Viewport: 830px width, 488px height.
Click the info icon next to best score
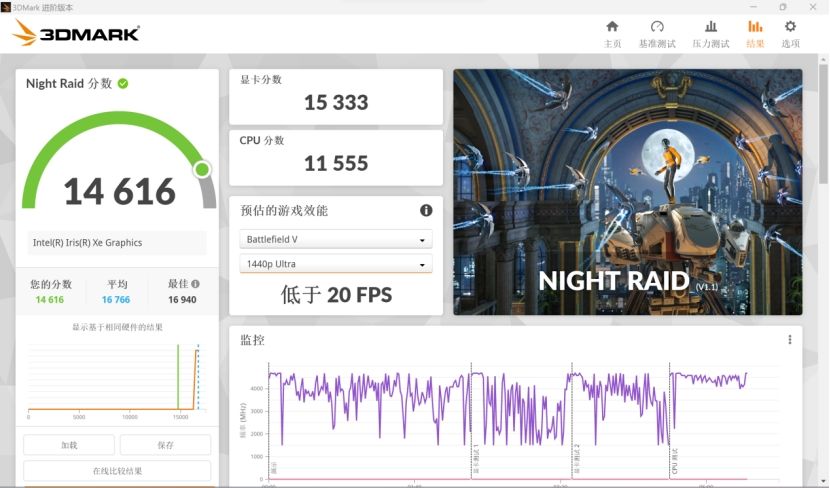[195, 284]
